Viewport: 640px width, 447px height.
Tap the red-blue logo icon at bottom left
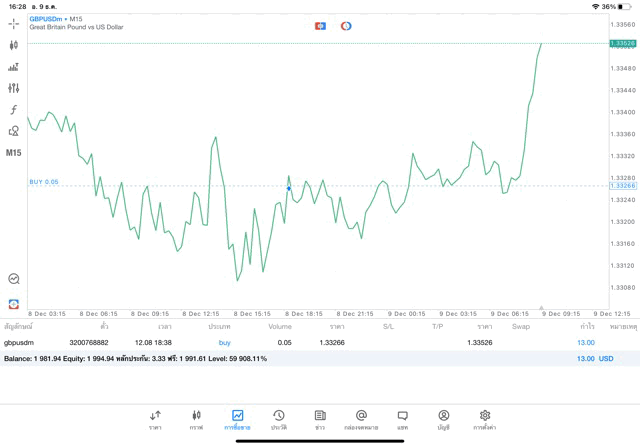tap(14, 302)
